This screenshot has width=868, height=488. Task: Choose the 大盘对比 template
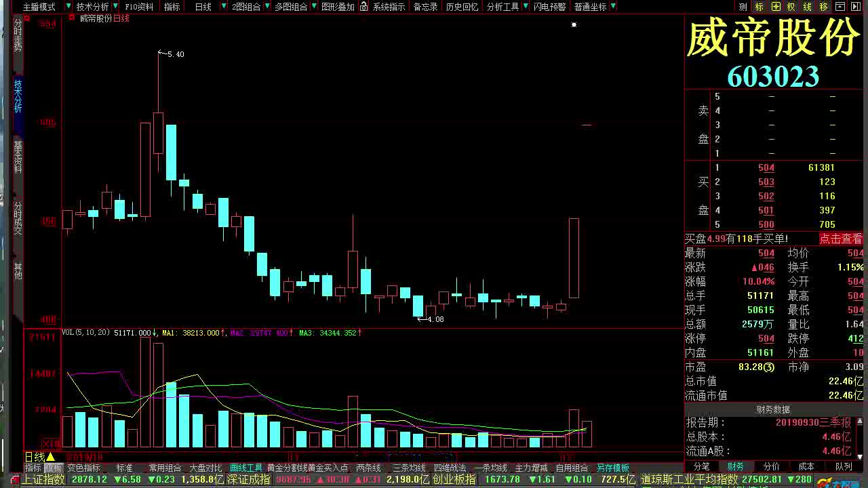pos(205,468)
